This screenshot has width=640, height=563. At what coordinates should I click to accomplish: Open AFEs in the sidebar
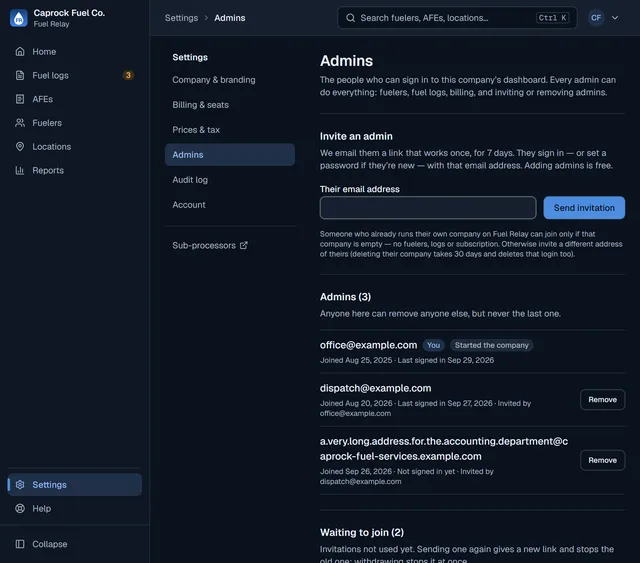[x=75, y=99]
